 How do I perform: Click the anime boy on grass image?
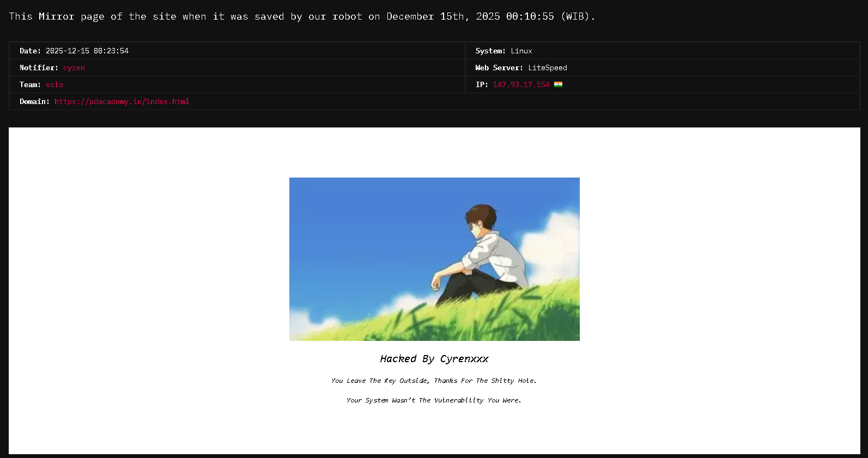point(434,259)
